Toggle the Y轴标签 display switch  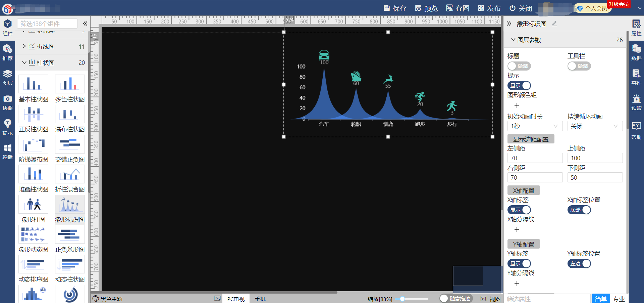[x=519, y=264]
